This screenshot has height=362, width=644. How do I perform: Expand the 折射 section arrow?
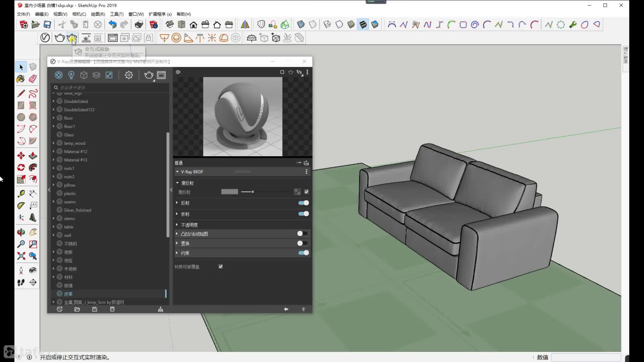click(x=177, y=214)
